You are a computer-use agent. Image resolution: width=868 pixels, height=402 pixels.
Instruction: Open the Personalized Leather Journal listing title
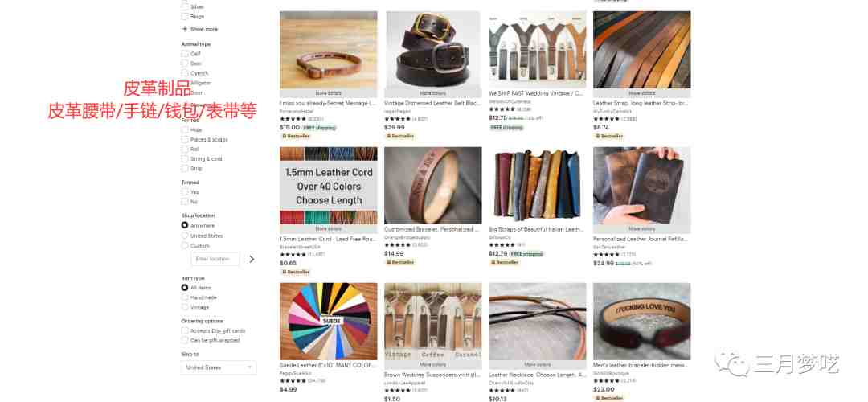pyautogui.click(x=641, y=239)
